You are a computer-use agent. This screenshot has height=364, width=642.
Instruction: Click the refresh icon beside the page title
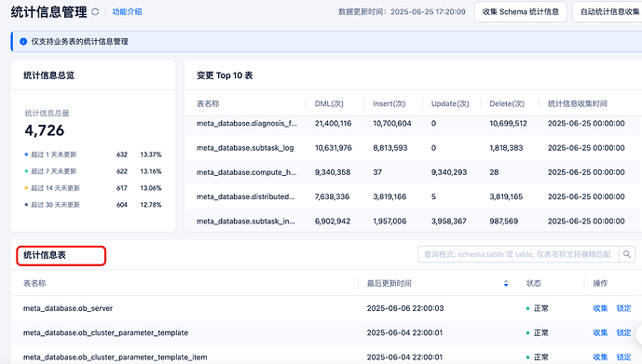[95, 12]
